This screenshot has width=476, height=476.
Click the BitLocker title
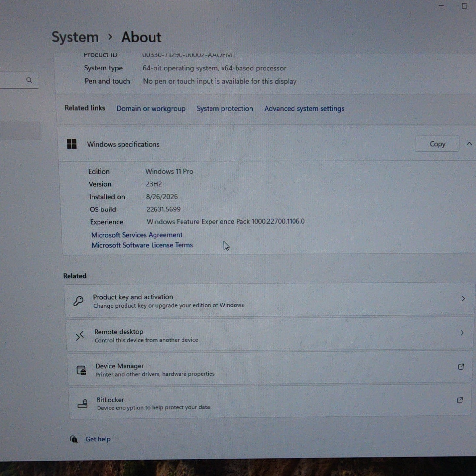point(110,400)
